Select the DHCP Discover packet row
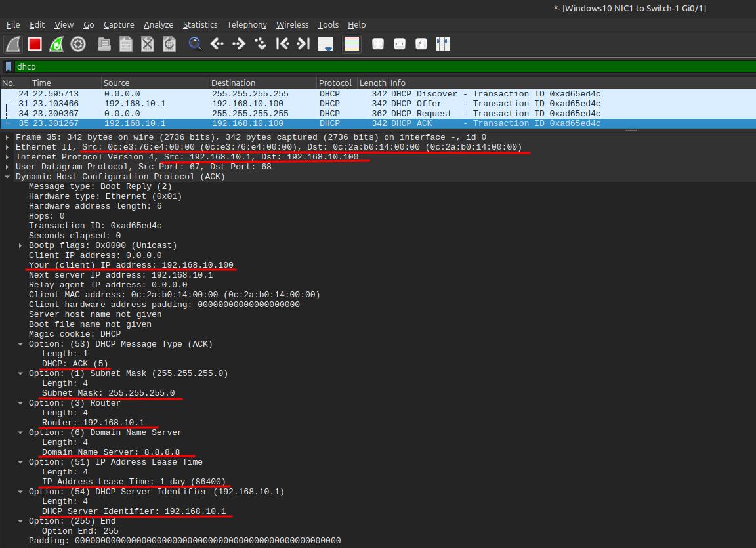This screenshot has width=756, height=548. pyautogui.click(x=262, y=94)
